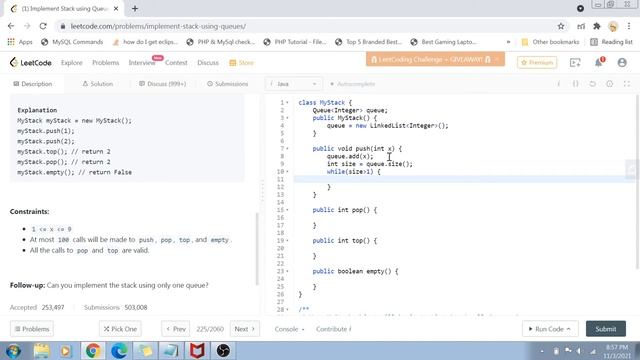Click Pick One for a random problem
Viewport: 640px width, 360px height.
point(120,329)
